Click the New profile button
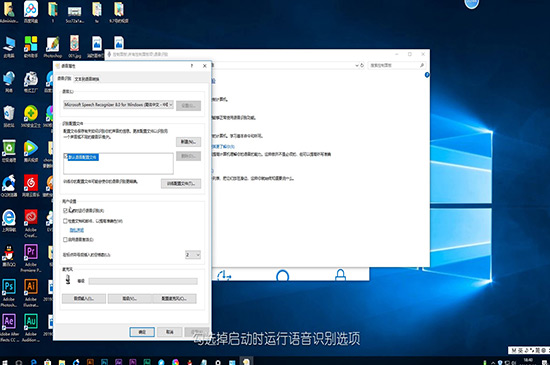Viewport: 550px width, 365px height. (x=188, y=142)
